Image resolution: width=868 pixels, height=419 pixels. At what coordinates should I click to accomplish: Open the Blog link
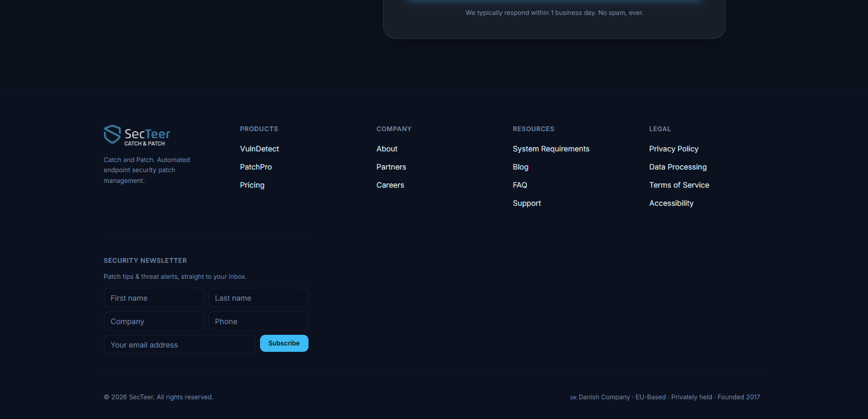coord(521,167)
